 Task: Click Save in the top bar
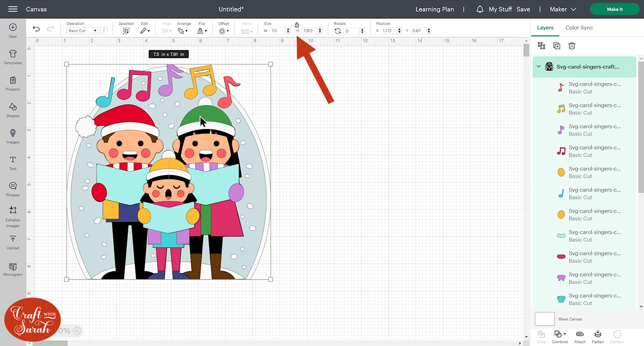523,9
